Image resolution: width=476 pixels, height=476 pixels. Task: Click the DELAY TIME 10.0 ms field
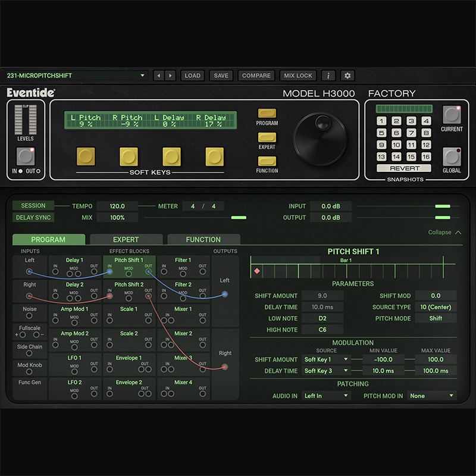[322, 307]
